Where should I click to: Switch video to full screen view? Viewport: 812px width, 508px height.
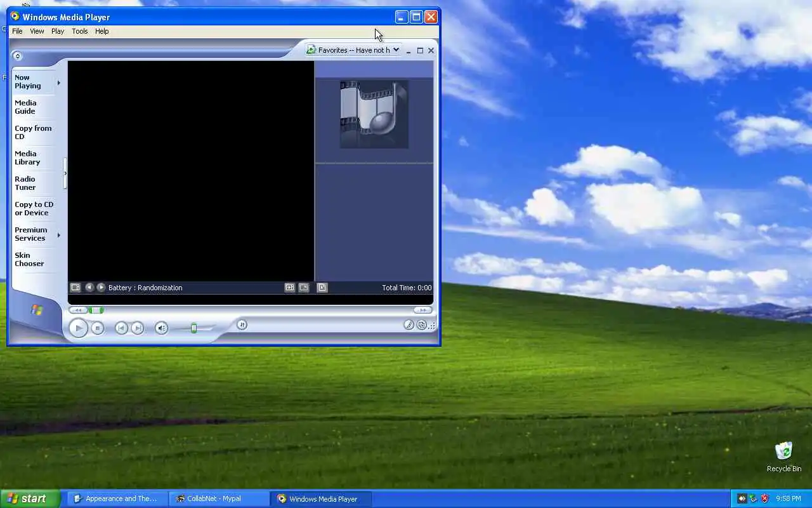pyautogui.click(x=304, y=288)
